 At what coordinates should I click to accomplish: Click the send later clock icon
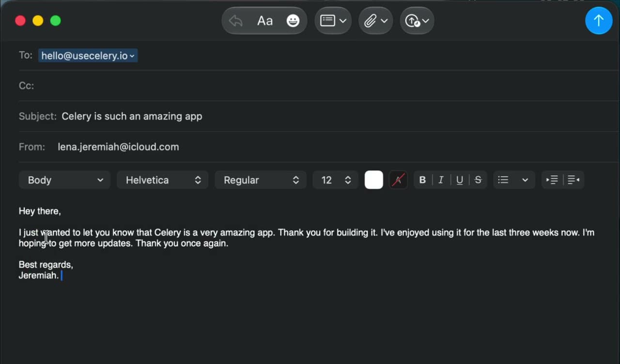pyautogui.click(x=413, y=21)
